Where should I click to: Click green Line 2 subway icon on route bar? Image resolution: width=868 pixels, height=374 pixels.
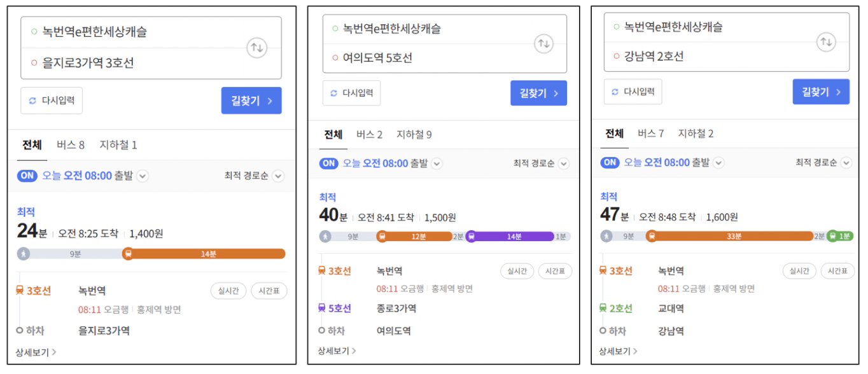[832, 236]
